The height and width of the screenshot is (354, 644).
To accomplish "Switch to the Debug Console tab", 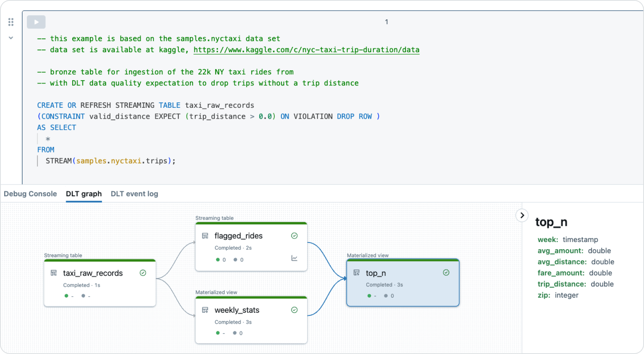I will coord(30,194).
